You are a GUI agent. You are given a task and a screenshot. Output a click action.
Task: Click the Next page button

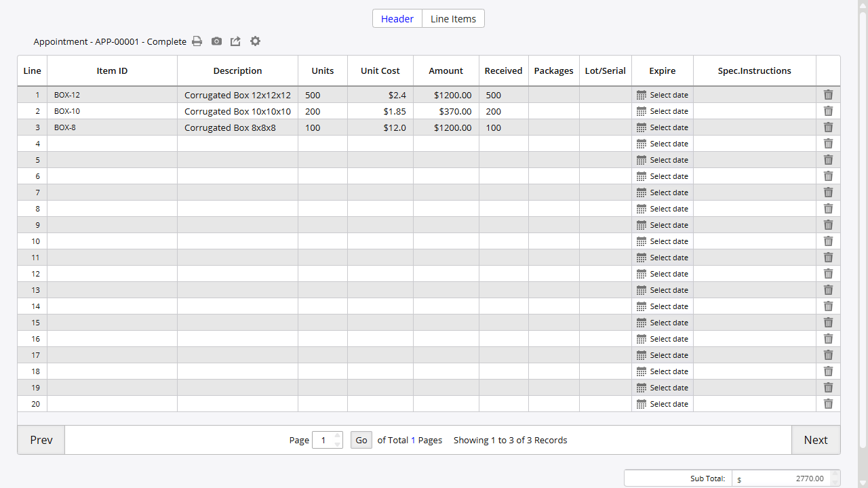[815, 440]
